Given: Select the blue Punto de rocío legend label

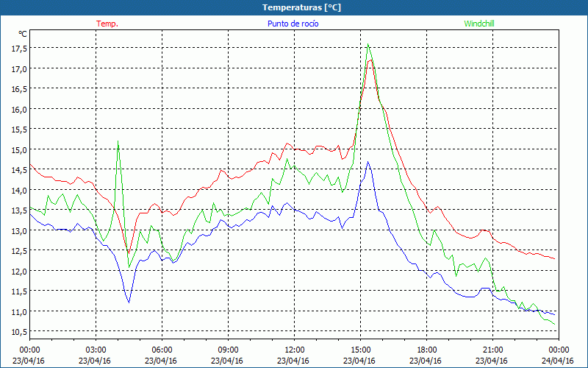Looking at the screenshot, I should click(x=293, y=24).
